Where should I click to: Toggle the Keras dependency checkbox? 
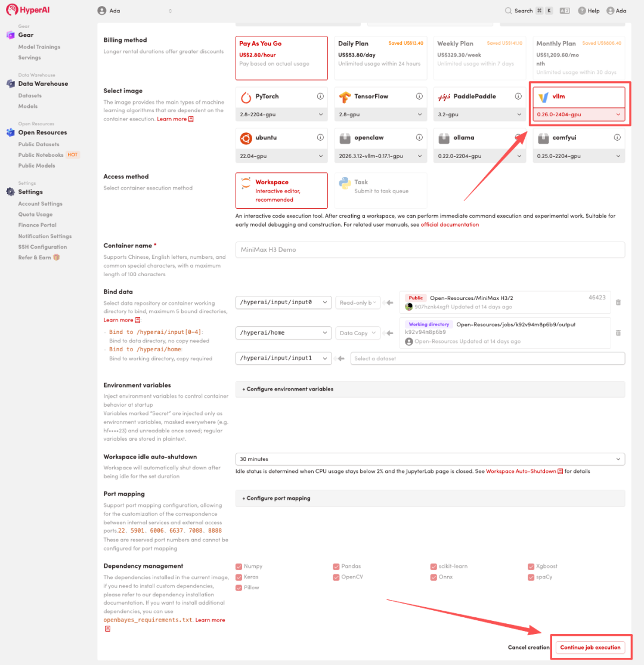[x=239, y=577]
